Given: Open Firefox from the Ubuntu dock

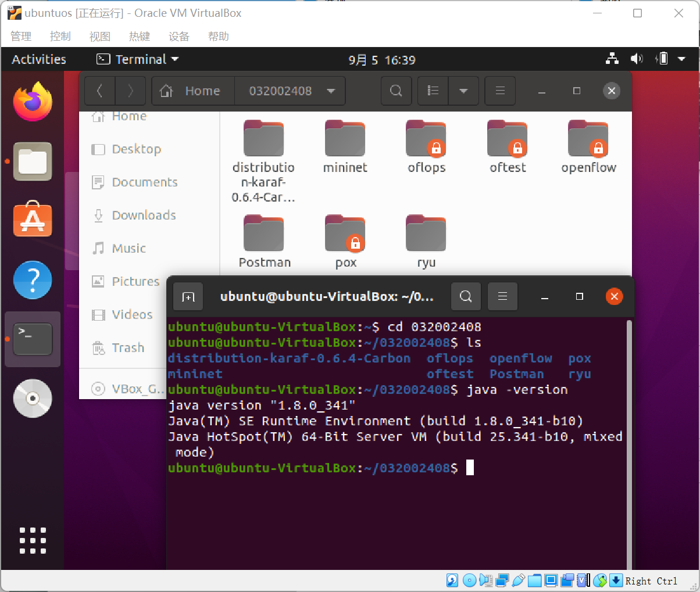Looking at the screenshot, I should point(33,102).
